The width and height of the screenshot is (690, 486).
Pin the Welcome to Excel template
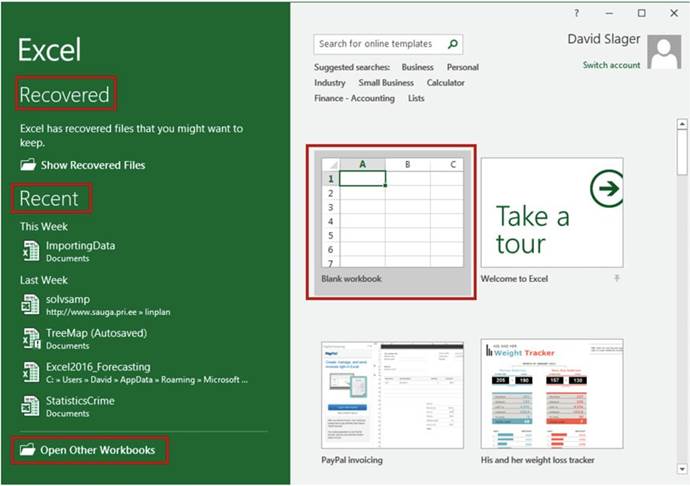pos(616,278)
